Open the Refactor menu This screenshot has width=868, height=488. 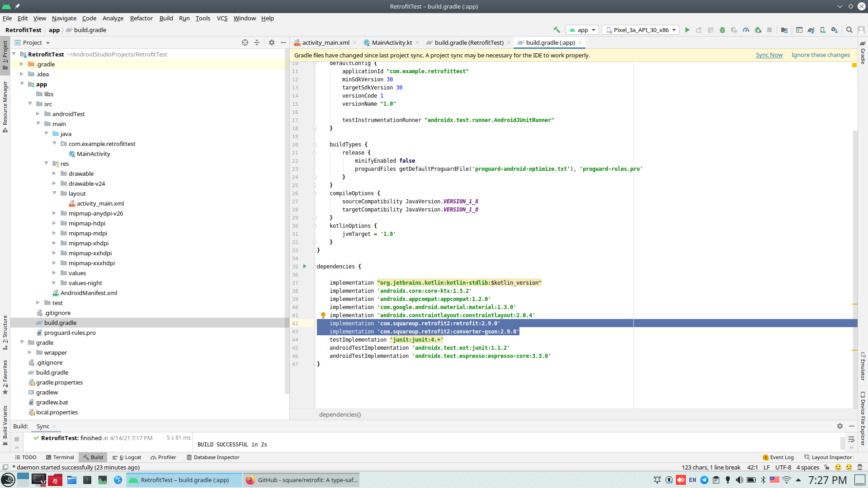point(141,18)
